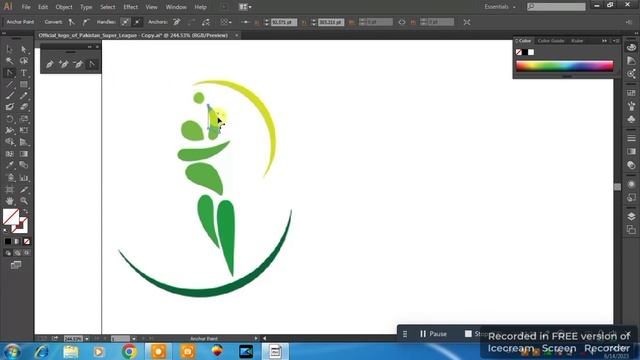Image resolution: width=640 pixels, height=360 pixels.
Task: Set paint mode to Color below fill box
Action: click(x=8, y=242)
